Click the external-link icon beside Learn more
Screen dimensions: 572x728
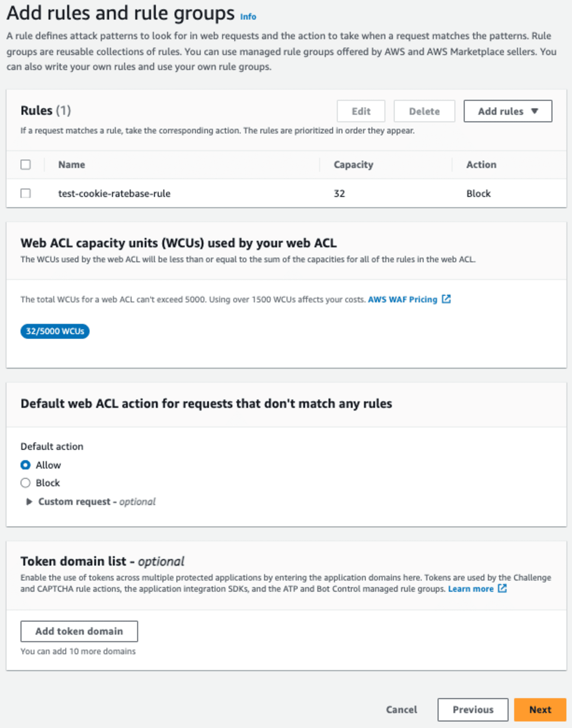coord(502,588)
